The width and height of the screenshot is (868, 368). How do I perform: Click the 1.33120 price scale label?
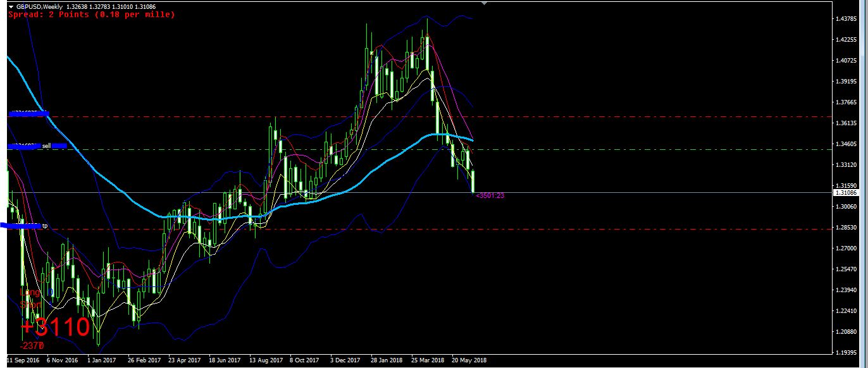point(846,165)
